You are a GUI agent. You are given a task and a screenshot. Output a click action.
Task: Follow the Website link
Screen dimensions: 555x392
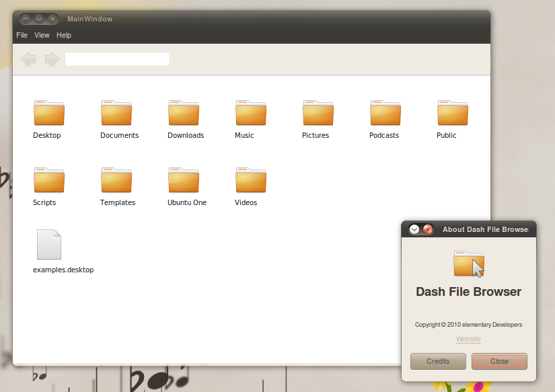[x=468, y=339]
